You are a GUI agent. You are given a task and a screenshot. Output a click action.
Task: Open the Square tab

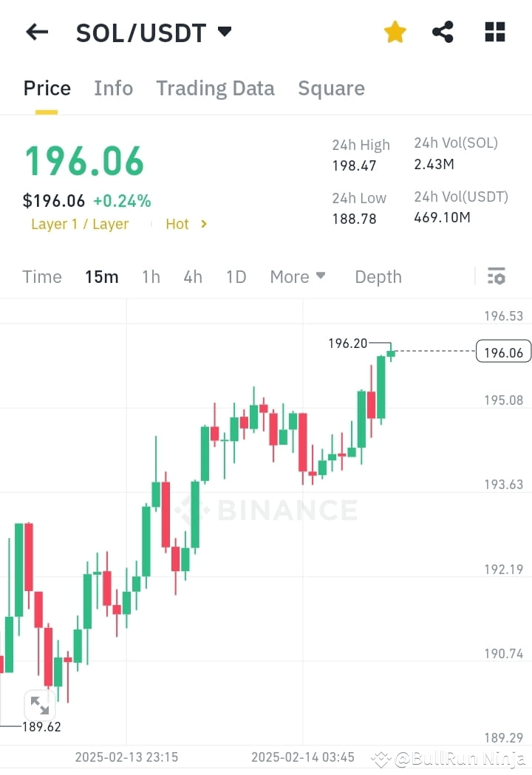pos(331,88)
